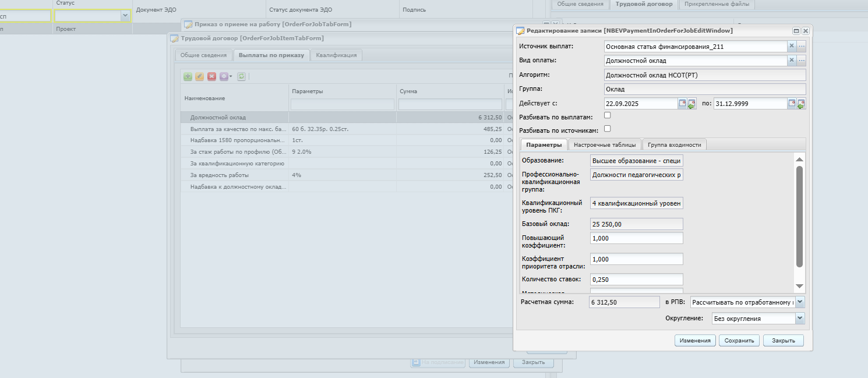Image resolution: width=868 pixels, height=378 pixels.
Task: Click the Изменения button in edit dialog
Action: [x=695, y=341]
